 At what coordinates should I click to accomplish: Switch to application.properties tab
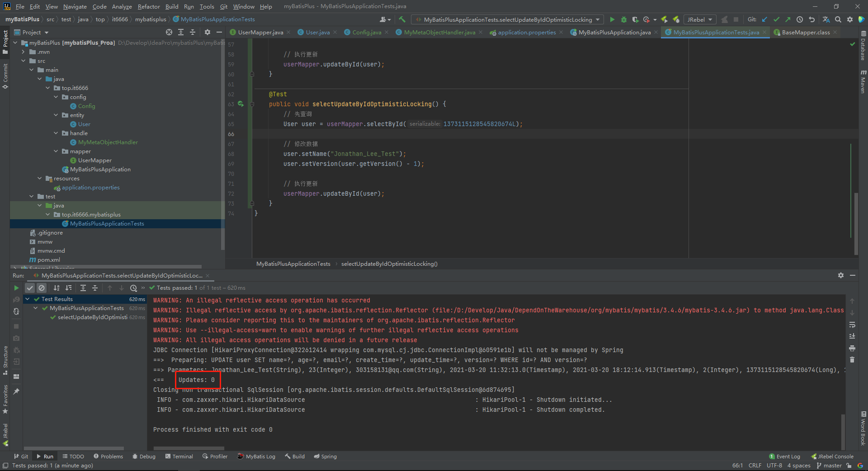(527, 32)
